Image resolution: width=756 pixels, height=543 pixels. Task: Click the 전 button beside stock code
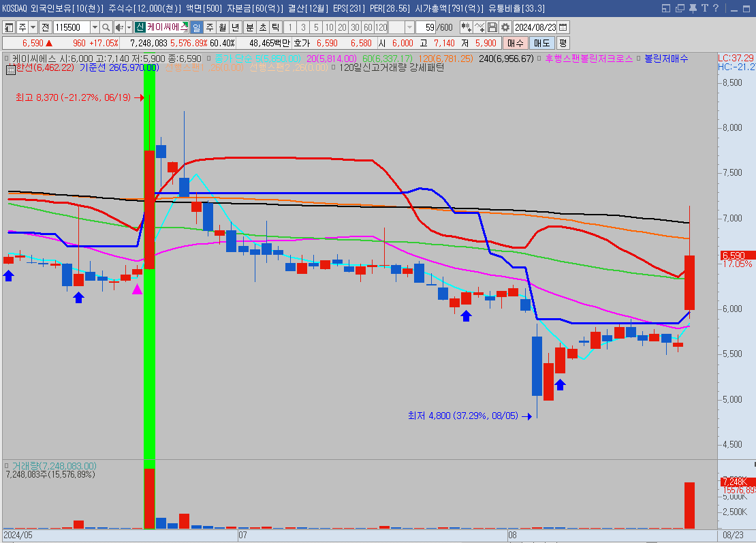[x=46, y=27]
